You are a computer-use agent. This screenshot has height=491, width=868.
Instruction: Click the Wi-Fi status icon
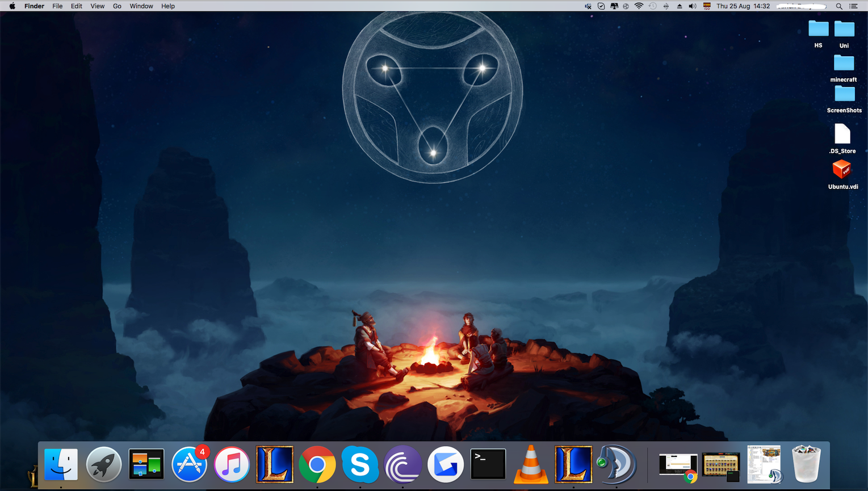click(x=639, y=6)
